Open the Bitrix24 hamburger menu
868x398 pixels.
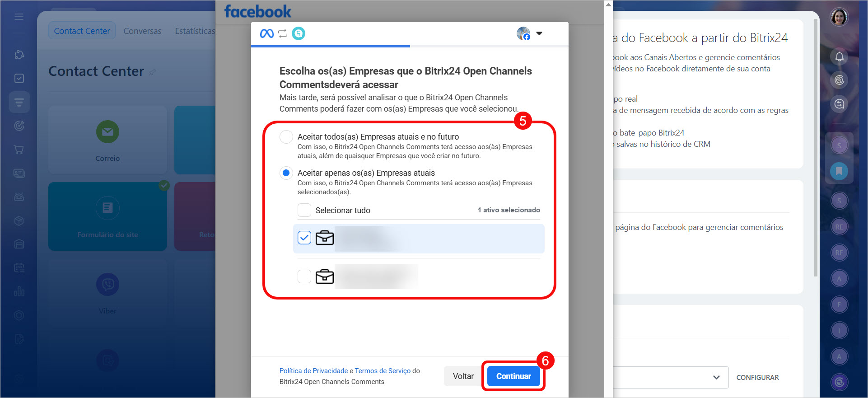click(19, 17)
